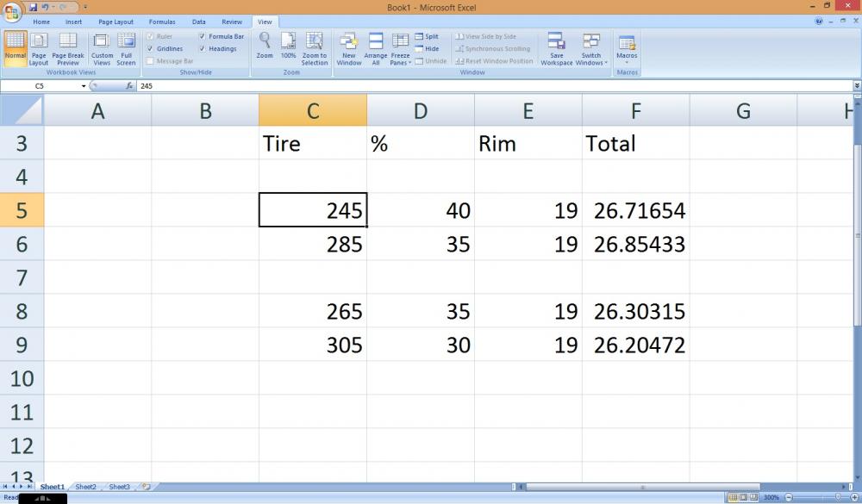The height and width of the screenshot is (504, 862).
Task: Open the Page Layout ribbon tab
Action: click(x=116, y=22)
